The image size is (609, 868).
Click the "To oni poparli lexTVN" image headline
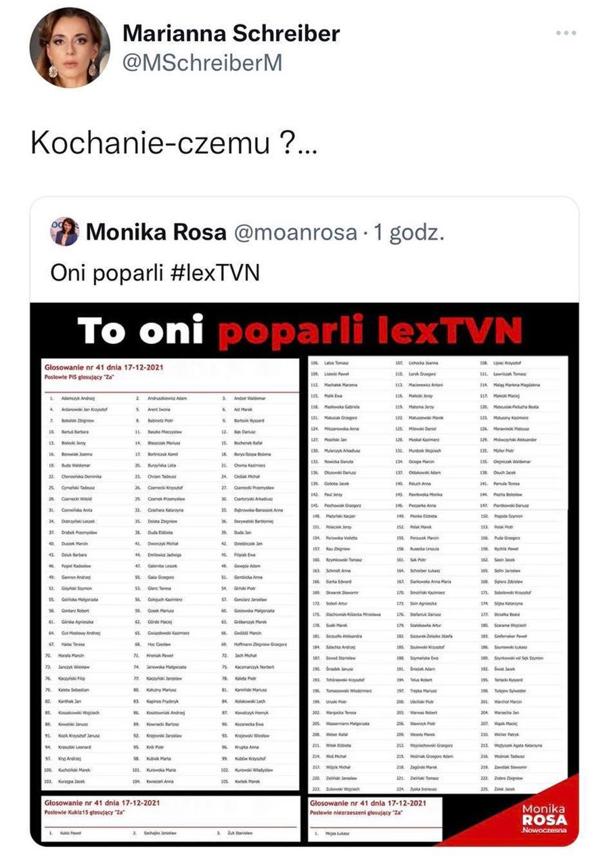point(300,330)
